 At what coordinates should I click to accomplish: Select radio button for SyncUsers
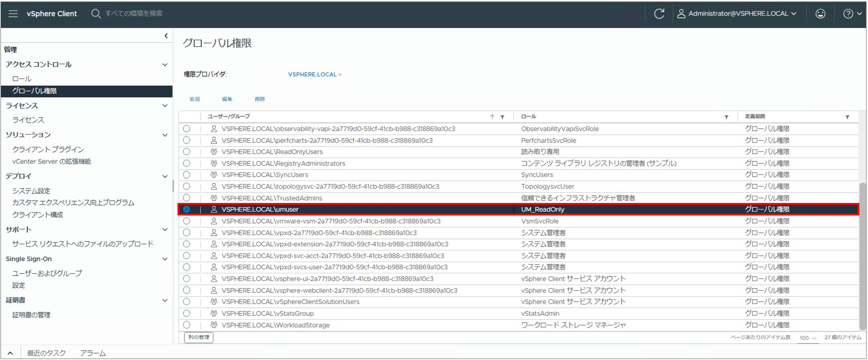click(187, 175)
